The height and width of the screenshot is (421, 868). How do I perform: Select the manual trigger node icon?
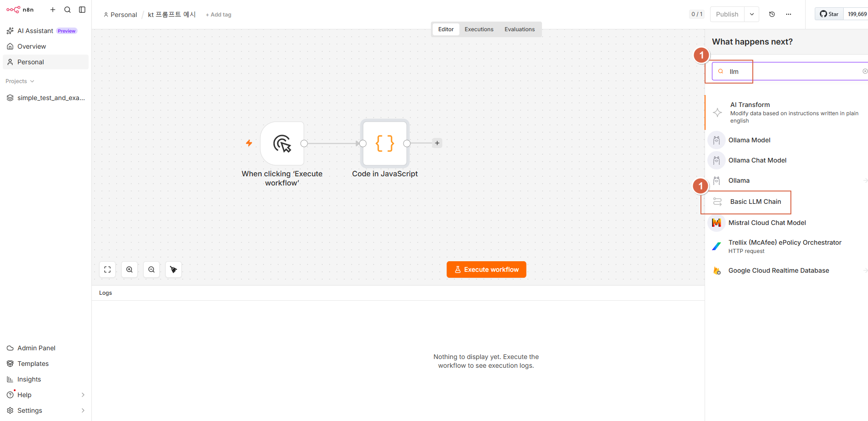point(282,143)
